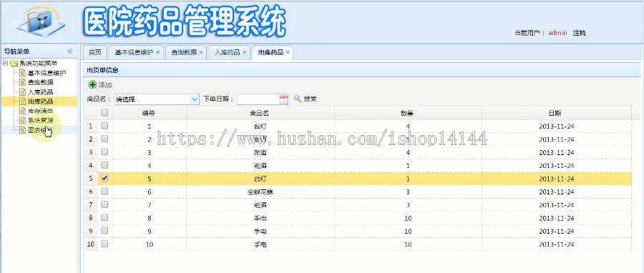The height and width of the screenshot is (273, 644).
Task: Open 系统管理 in the navigation tree
Action: pos(40,121)
